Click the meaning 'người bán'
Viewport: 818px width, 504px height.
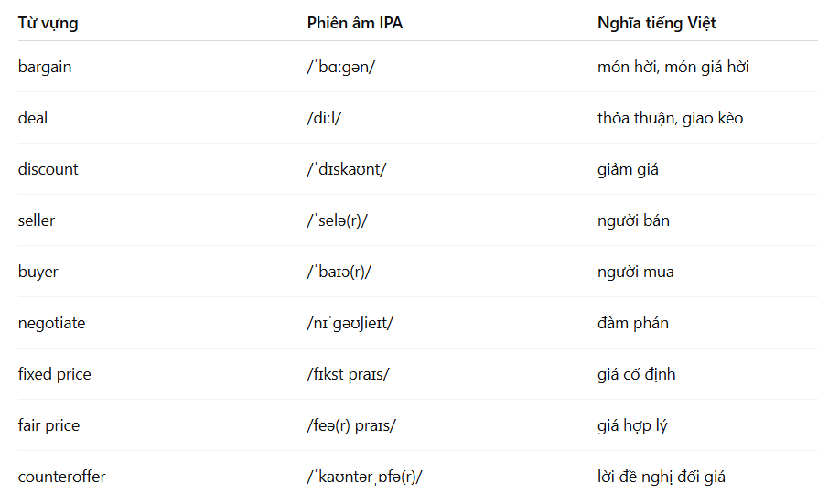pyautogui.click(x=633, y=220)
